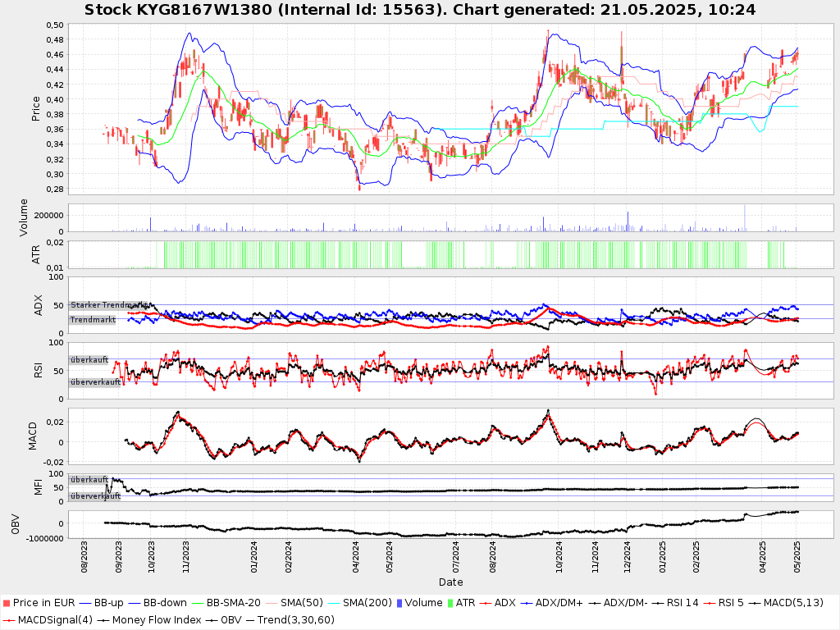The image size is (840, 630).
Task: Click the 0,28 price tick label
Action: pyautogui.click(x=55, y=189)
